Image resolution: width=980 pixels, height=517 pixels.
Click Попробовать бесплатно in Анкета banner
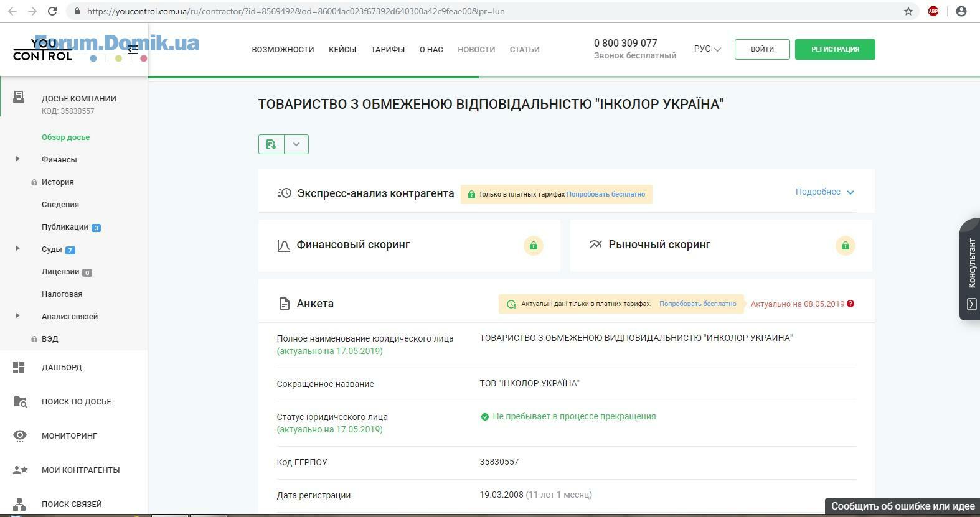pyautogui.click(x=697, y=304)
